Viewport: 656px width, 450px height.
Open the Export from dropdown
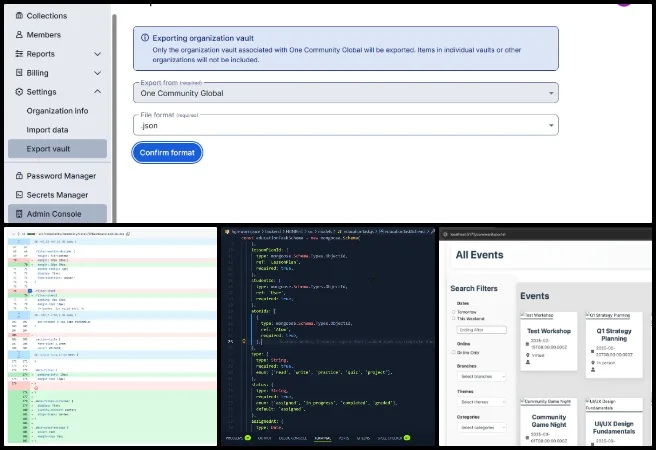click(x=346, y=93)
